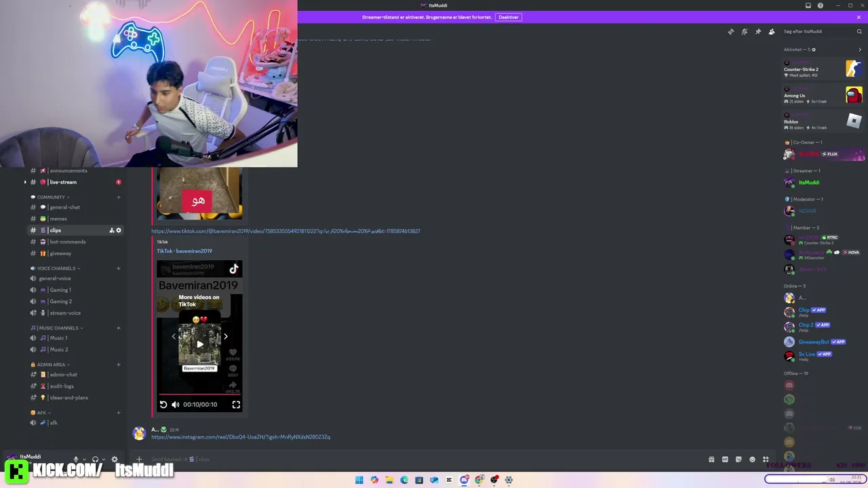Expand the Aktivitet section arrow
The height and width of the screenshot is (488, 868).
pos(860,49)
